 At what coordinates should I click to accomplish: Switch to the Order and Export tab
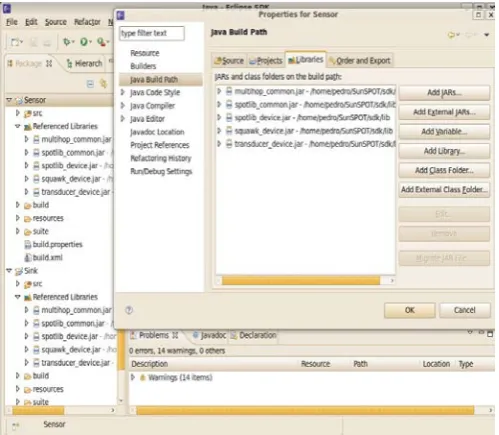tap(359, 60)
